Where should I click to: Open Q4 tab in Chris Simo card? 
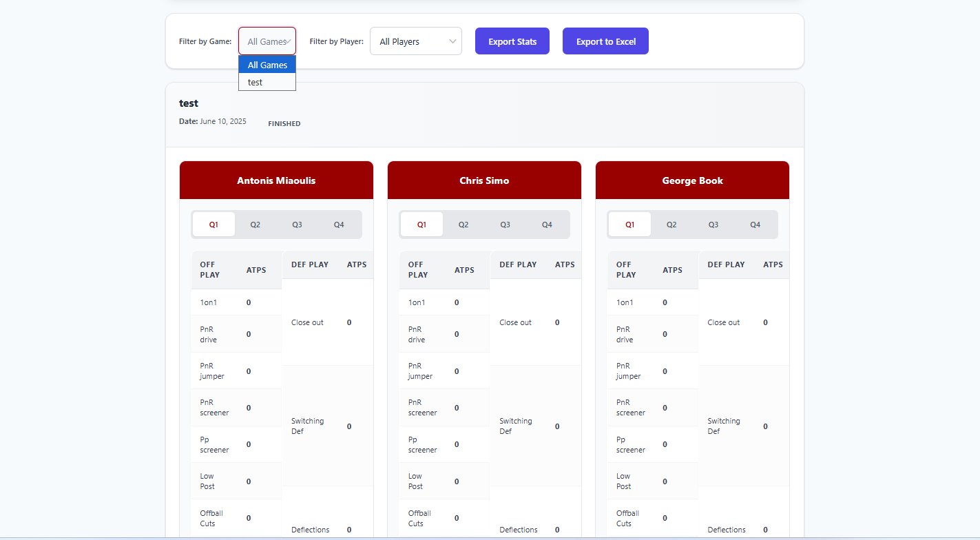point(547,225)
